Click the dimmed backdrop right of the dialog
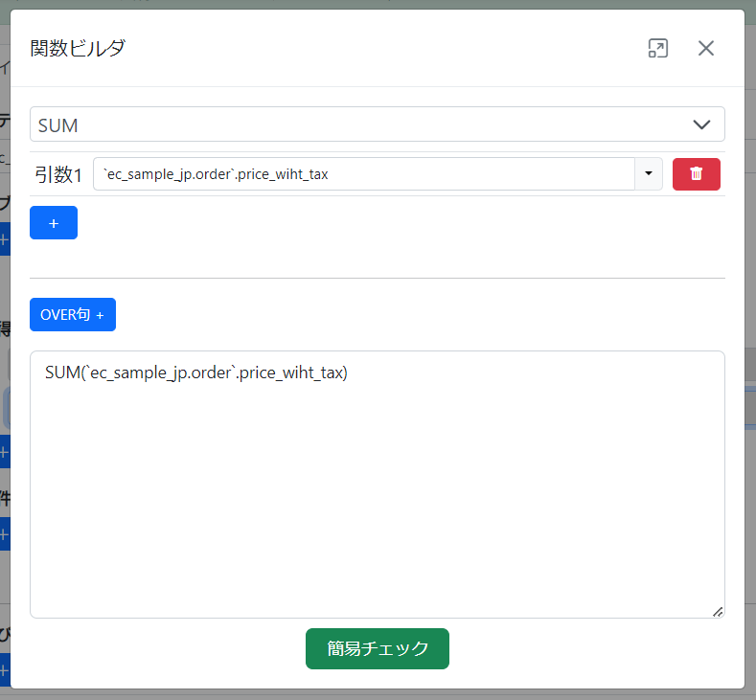This screenshot has width=756, height=700. click(x=750, y=383)
